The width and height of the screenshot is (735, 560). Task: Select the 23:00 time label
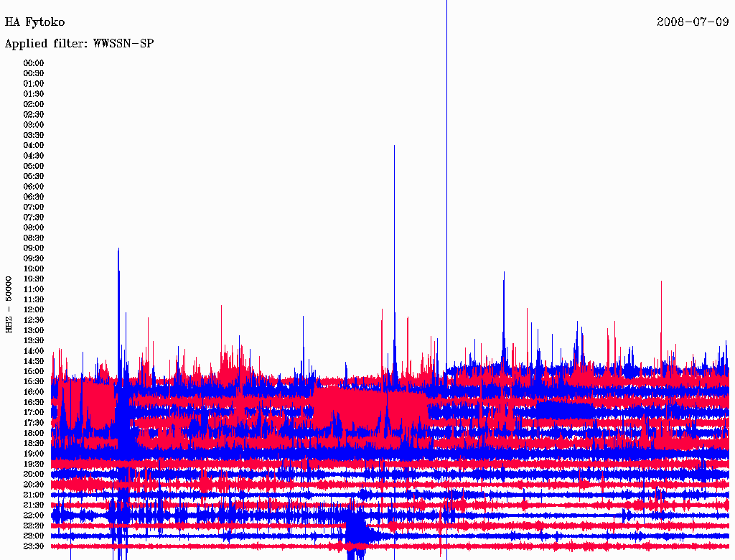click(x=33, y=536)
